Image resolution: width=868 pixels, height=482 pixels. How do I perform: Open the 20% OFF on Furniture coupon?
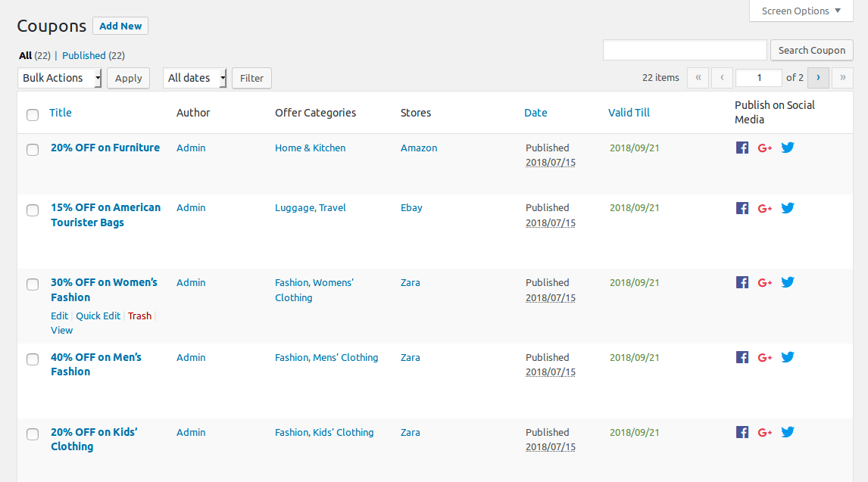pyautogui.click(x=105, y=148)
